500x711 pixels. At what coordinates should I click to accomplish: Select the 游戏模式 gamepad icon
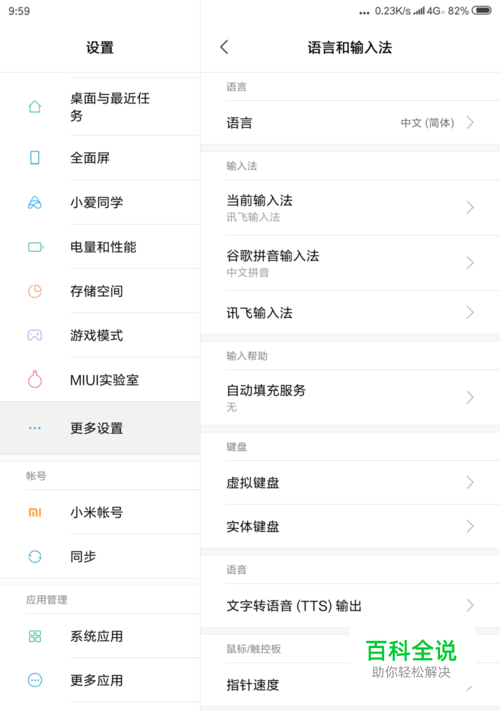point(35,336)
